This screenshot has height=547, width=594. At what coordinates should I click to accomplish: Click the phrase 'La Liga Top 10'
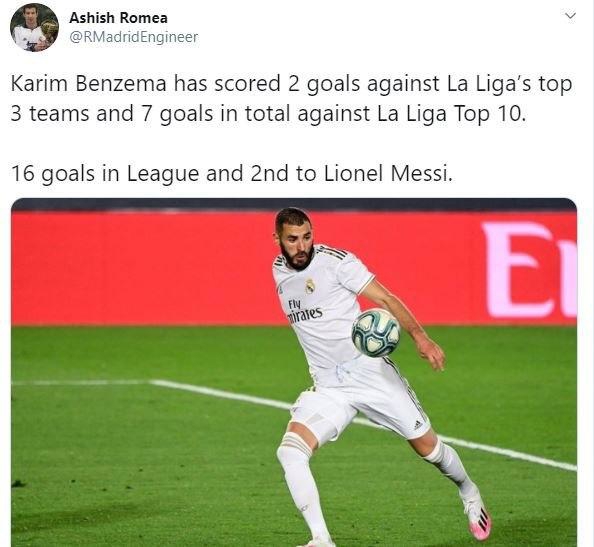pos(451,114)
